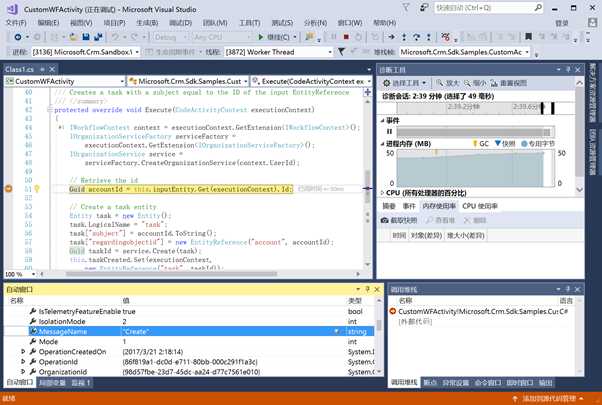Click the Bookmark toolbar icon
Screen dimensions: 602x405
point(528,37)
